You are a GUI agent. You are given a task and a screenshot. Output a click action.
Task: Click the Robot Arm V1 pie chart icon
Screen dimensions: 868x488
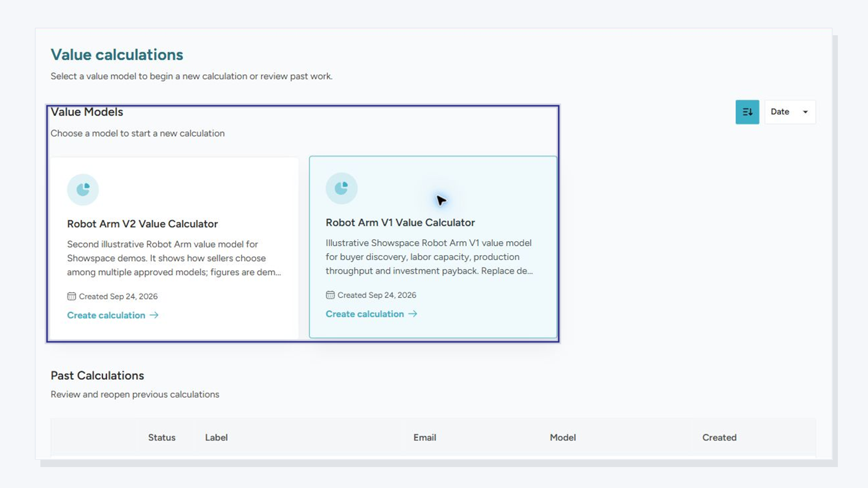pos(341,189)
